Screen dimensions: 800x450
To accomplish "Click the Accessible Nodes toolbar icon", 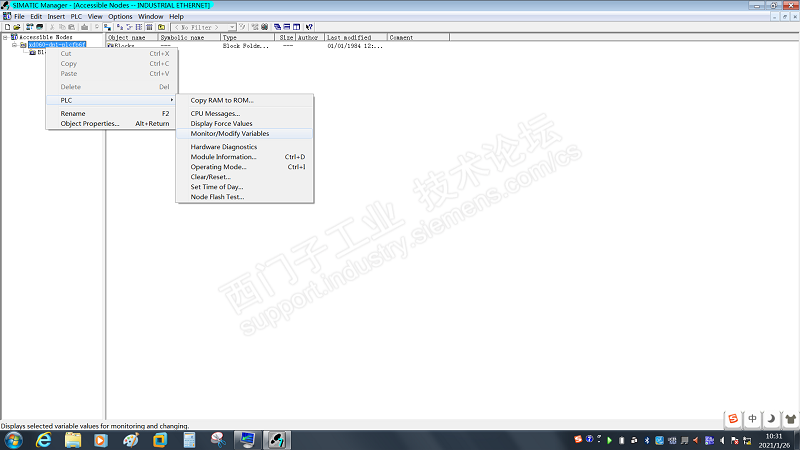I will point(30,27).
